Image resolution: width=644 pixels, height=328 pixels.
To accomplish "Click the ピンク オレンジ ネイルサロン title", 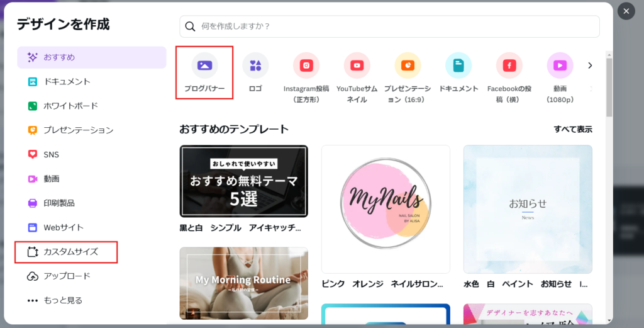I will (x=382, y=284).
